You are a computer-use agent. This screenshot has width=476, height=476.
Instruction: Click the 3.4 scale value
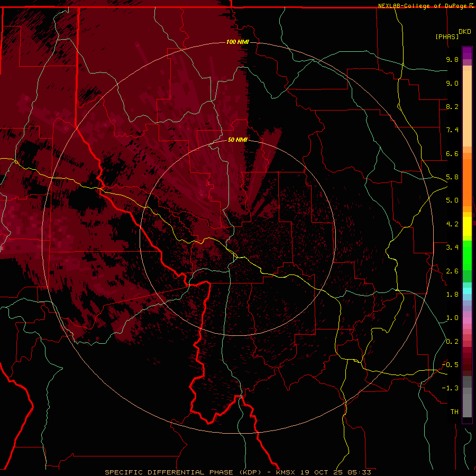[452, 248]
